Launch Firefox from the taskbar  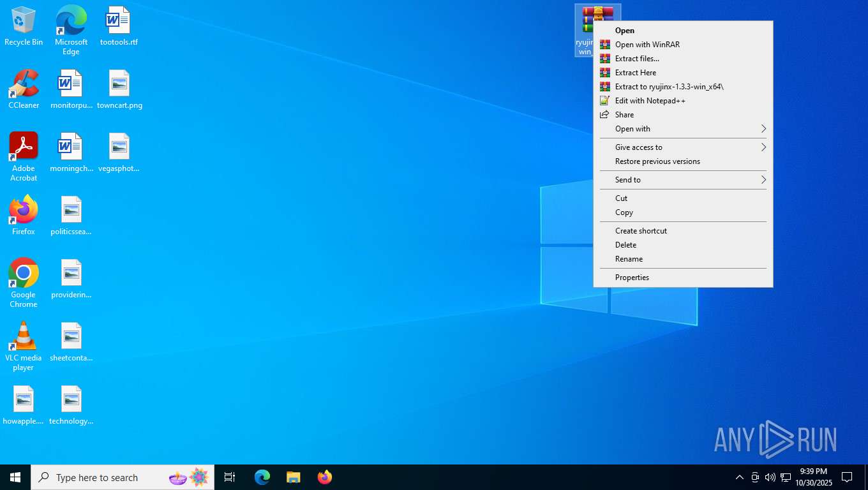[325, 477]
